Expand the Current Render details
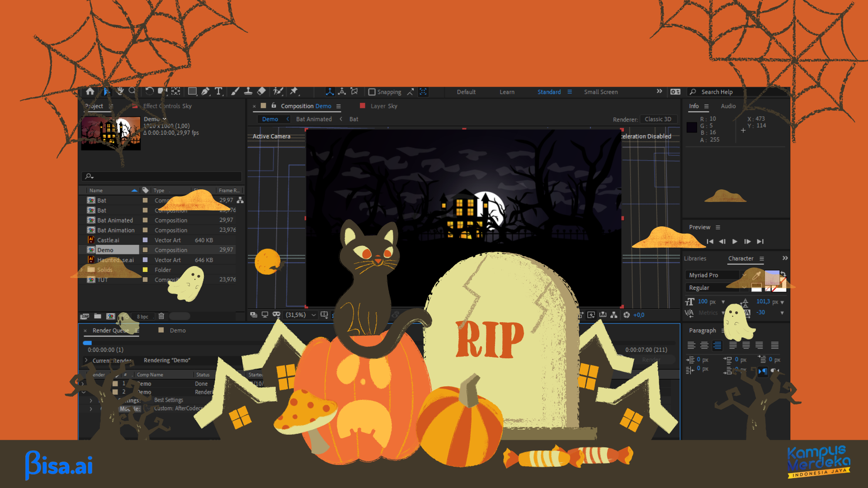Image resolution: width=868 pixels, height=488 pixels. pos(86,360)
